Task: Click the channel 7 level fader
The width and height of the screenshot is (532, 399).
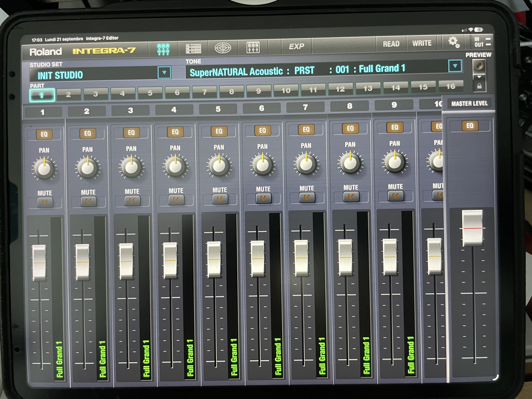Action: pos(301,258)
